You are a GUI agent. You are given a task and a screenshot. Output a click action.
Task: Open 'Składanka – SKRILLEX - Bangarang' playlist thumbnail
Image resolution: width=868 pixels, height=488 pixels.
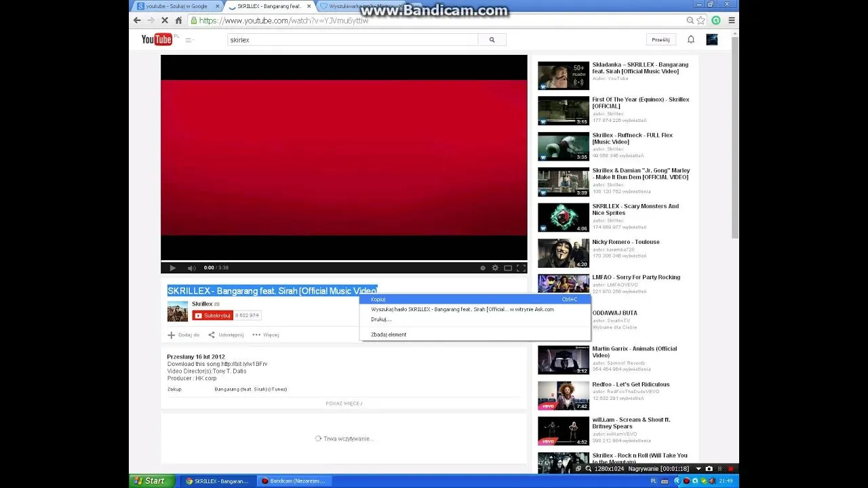click(x=564, y=76)
